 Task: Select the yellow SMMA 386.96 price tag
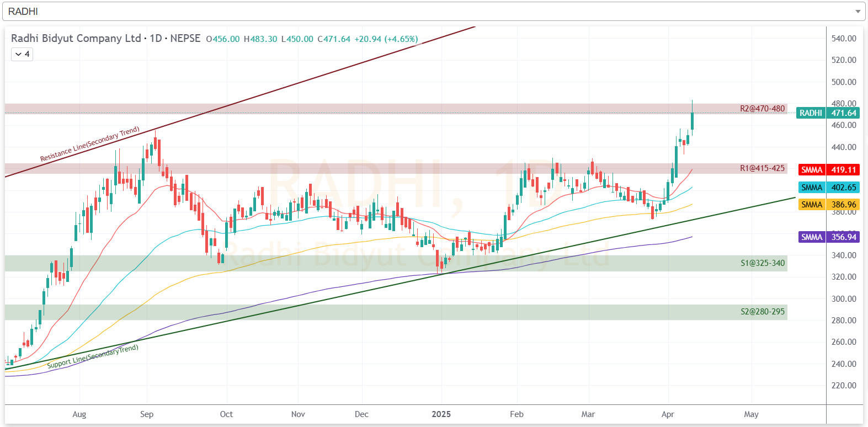tap(828, 205)
